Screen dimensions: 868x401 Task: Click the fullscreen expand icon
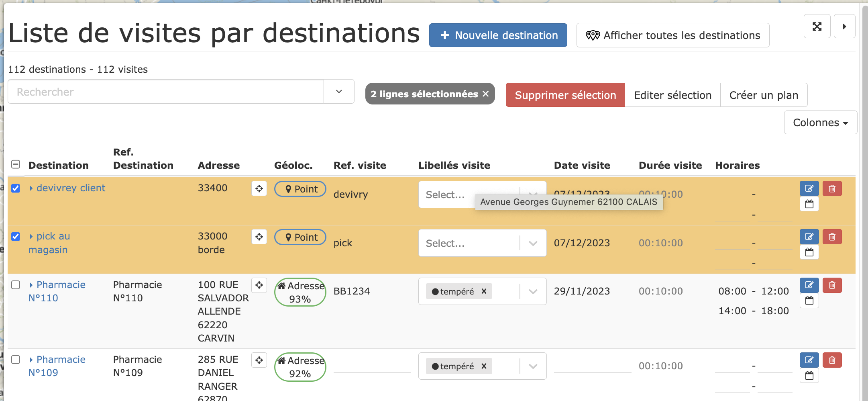(x=817, y=27)
